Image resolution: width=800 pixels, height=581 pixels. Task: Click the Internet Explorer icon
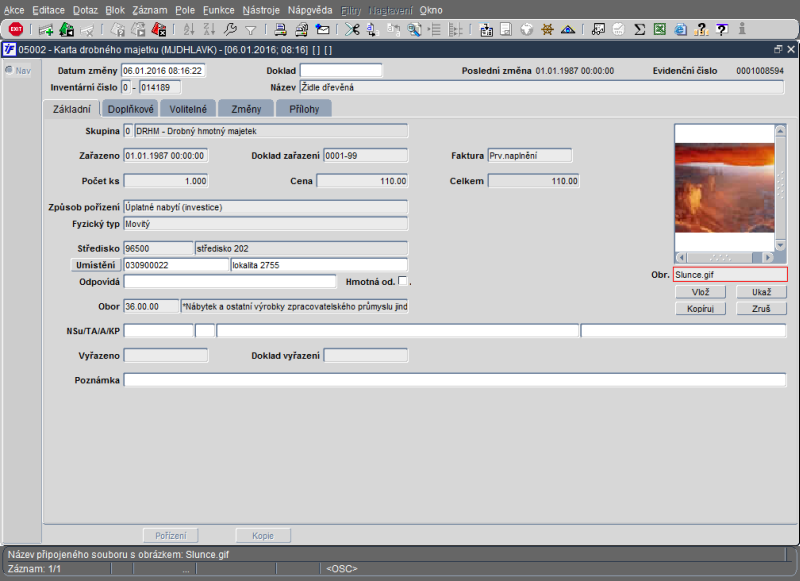pyautogui.click(x=680, y=30)
